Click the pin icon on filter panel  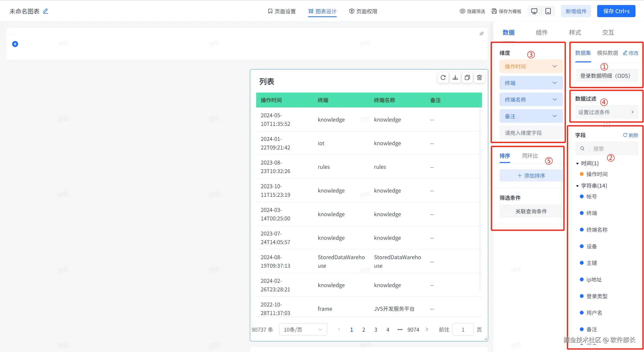click(481, 34)
